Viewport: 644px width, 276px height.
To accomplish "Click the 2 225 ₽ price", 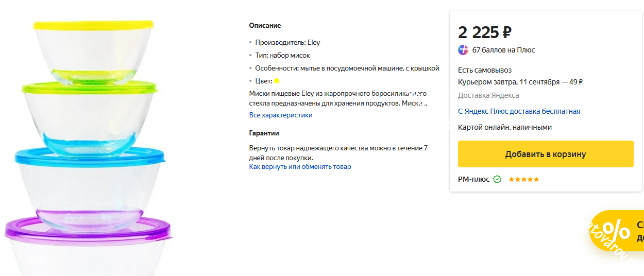I will 484,32.
